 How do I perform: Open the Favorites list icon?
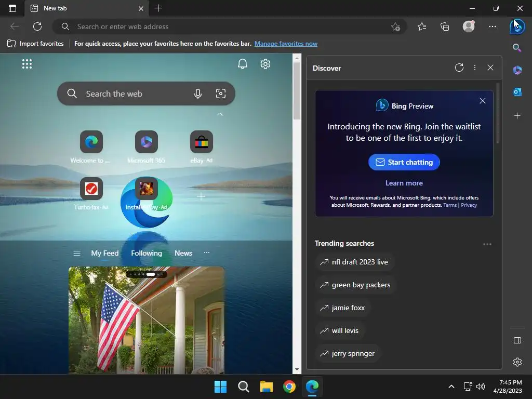(422, 26)
